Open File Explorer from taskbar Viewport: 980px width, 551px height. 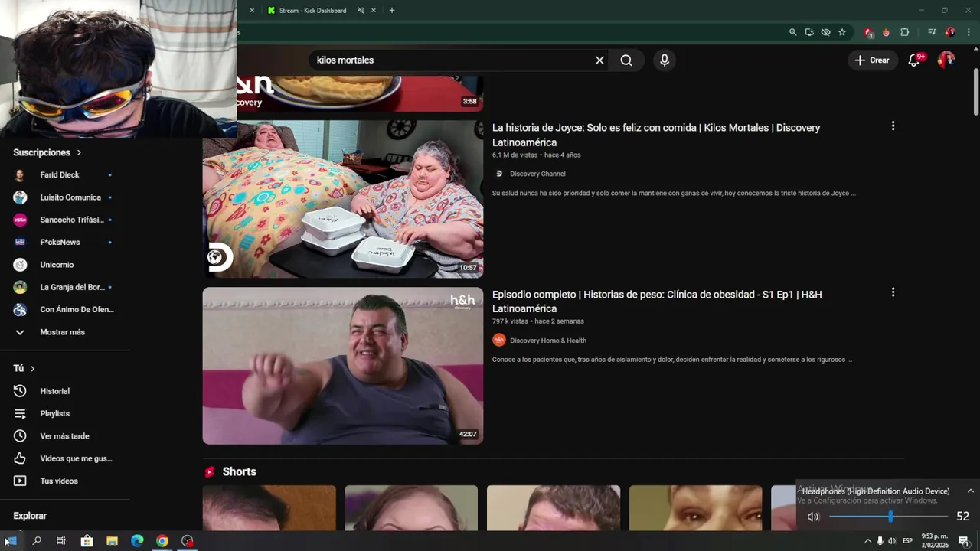[112, 541]
